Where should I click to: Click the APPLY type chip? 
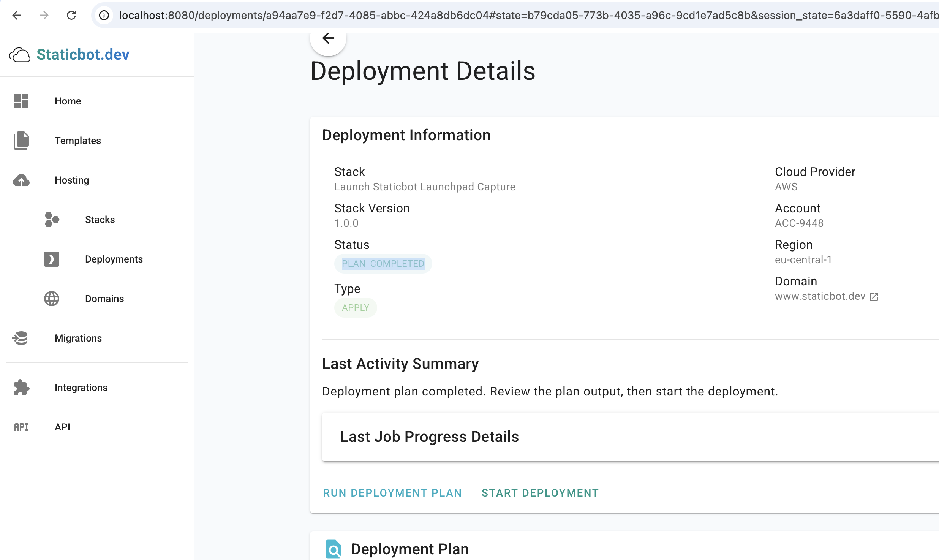coord(356,308)
